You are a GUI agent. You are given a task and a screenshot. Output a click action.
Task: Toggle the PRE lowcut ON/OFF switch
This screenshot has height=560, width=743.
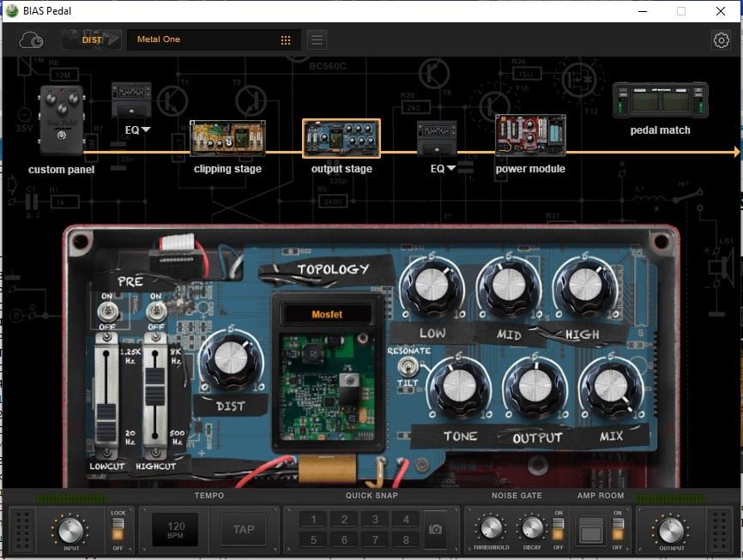107,312
